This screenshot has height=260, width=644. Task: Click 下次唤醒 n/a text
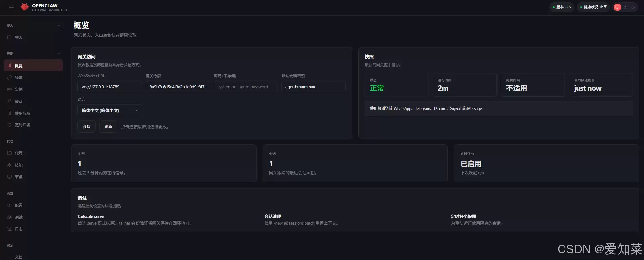coord(472,173)
